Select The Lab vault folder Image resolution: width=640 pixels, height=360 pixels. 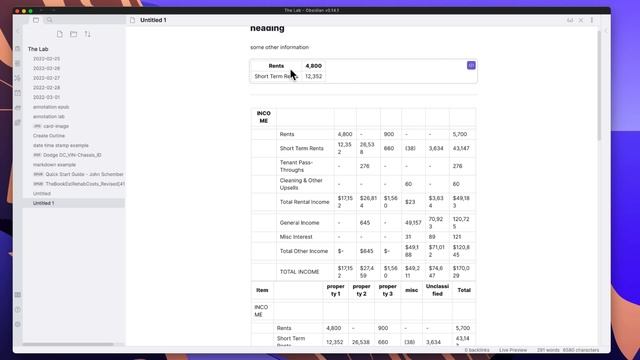(x=38, y=49)
